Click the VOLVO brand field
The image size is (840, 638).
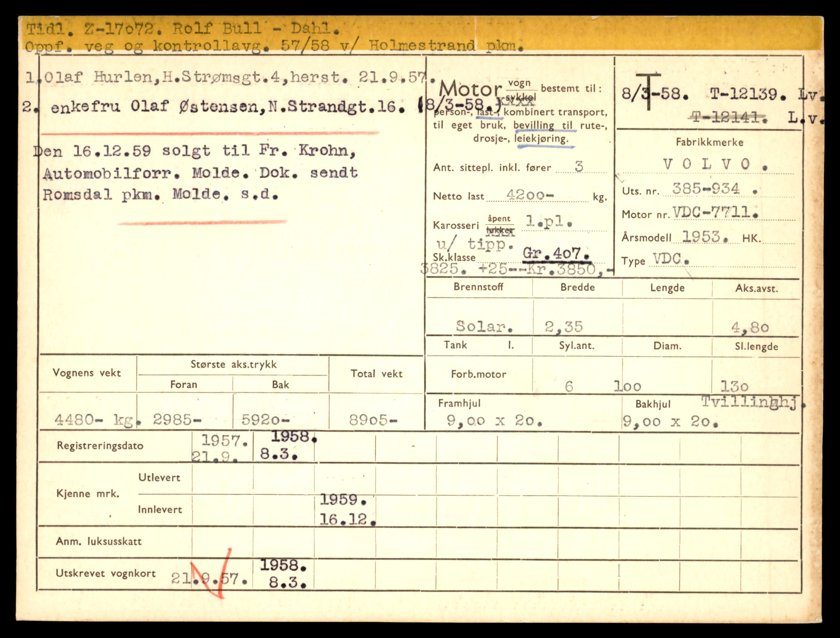[715, 164]
